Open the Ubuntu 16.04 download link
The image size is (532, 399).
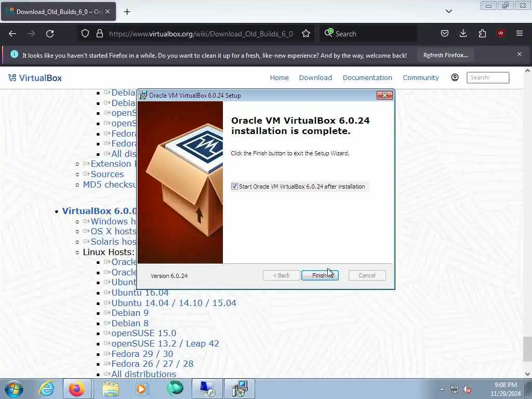(x=140, y=292)
